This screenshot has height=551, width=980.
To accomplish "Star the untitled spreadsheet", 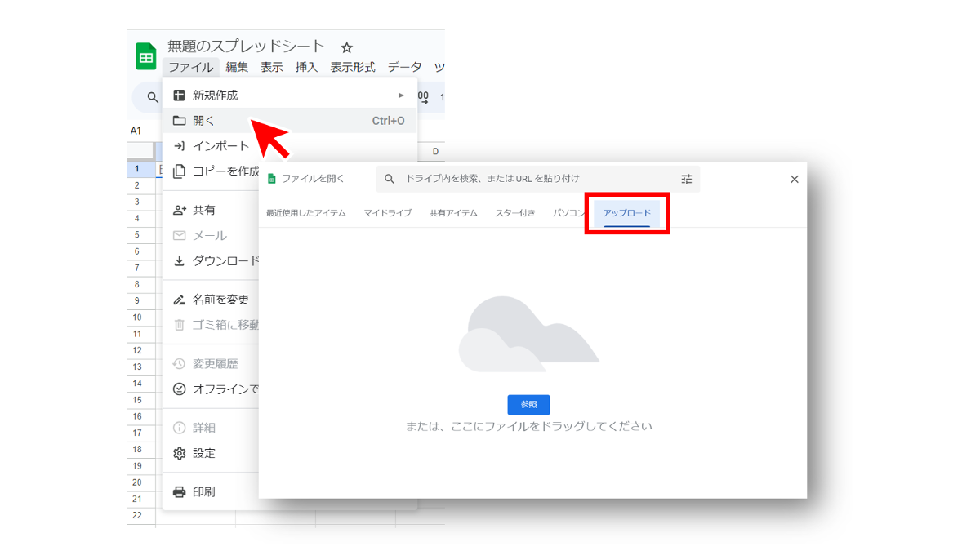I will pyautogui.click(x=346, y=47).
